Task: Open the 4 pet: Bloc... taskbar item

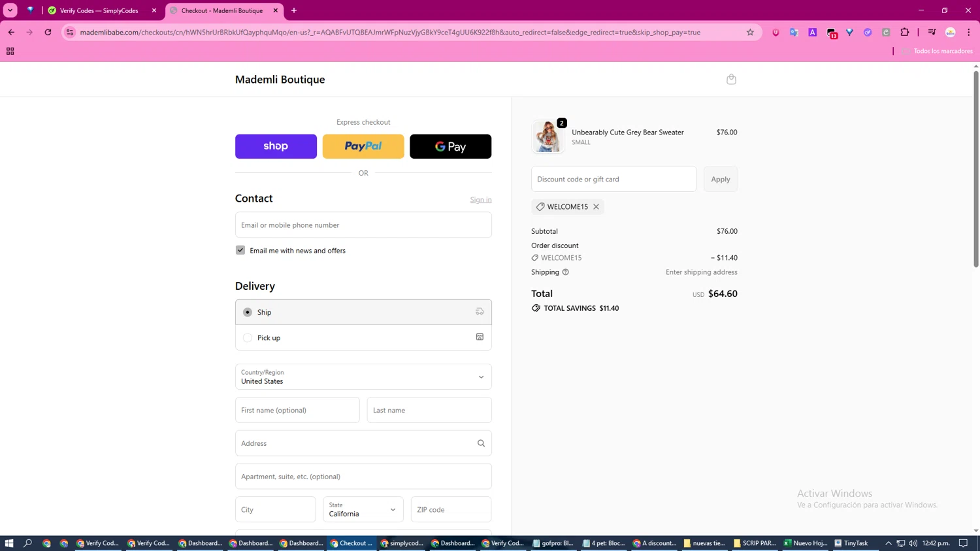Action: pyautogui.click(x=604, y=543)
